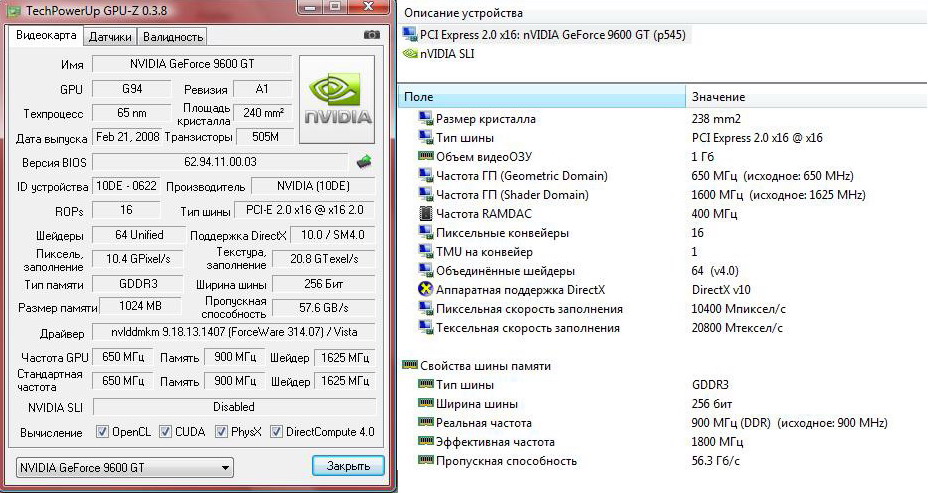This screenshot has width=928, height=493.
Task: Click the 10400 Мпиксел/с value
Action: click(738, 309)
